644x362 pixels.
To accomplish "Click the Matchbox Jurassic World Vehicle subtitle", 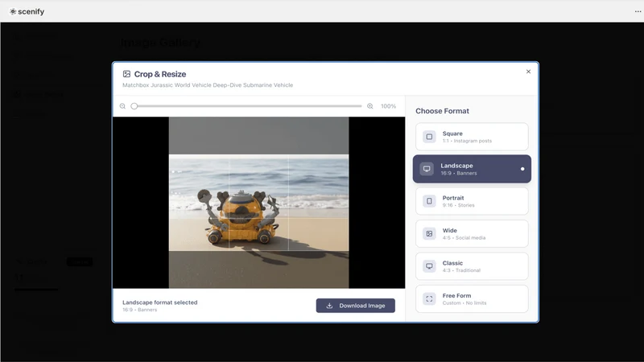I will tap(208, 85).
